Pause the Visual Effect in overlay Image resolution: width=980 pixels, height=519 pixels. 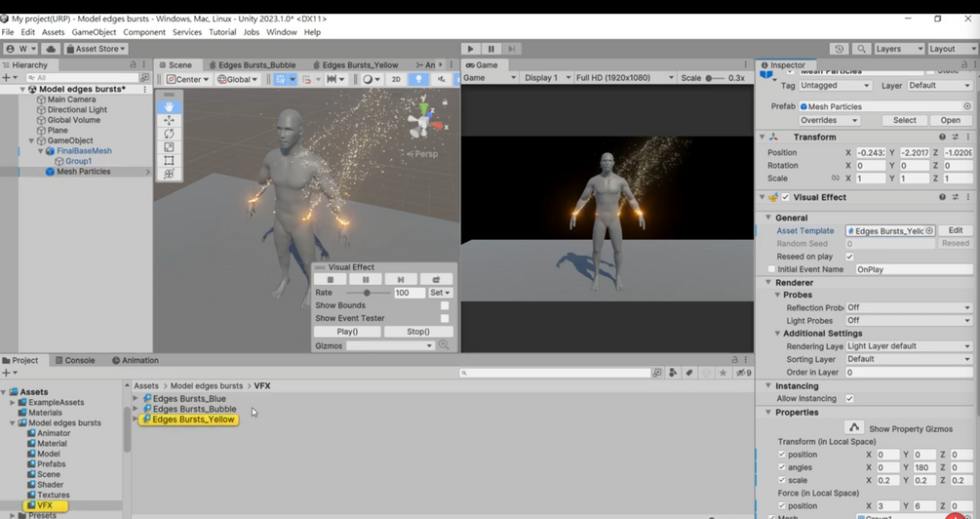coord(366,280)
